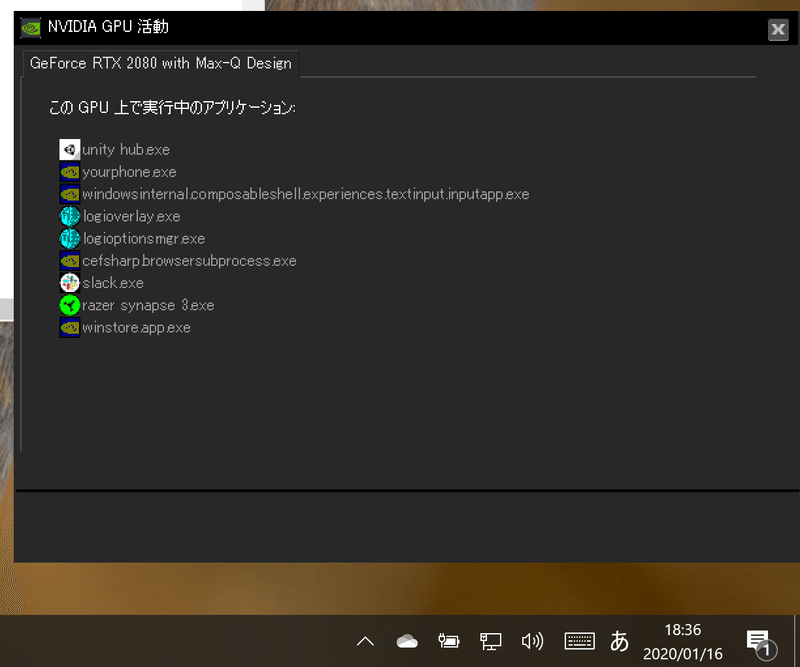Click the NVIDIA logo in the title bar
Image resolution: width=800 pixels, height=667 pixels.
[31, 28]
